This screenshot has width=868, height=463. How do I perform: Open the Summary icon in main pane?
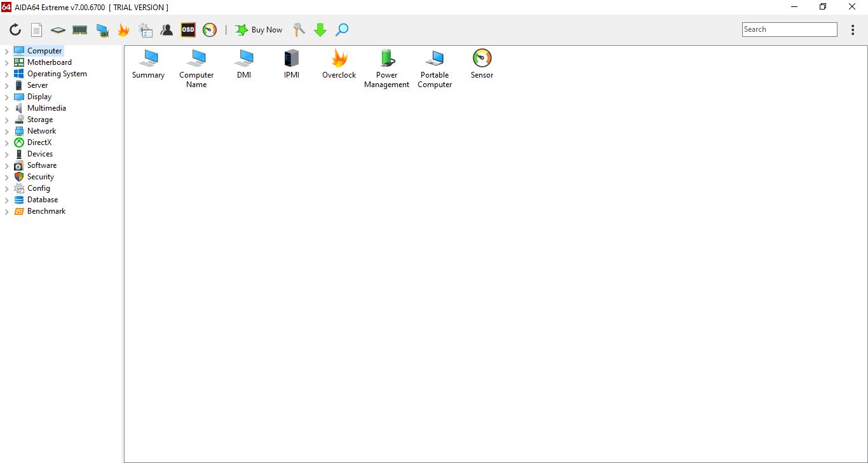click(148, 65)
